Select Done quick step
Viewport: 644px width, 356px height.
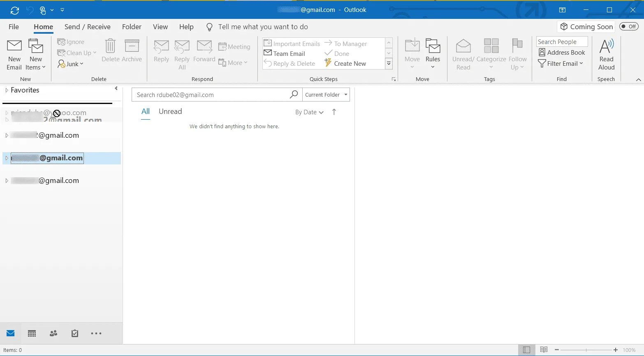click(337, 53)
